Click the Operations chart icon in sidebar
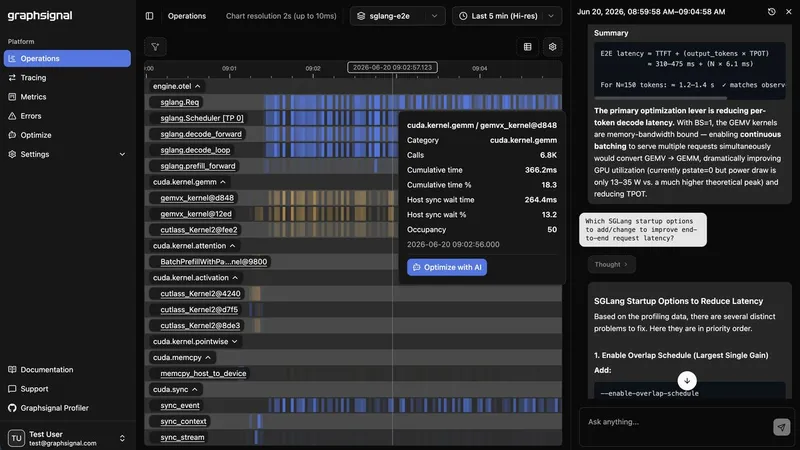This screenshot has height=450, width=800. pos(12,58)
